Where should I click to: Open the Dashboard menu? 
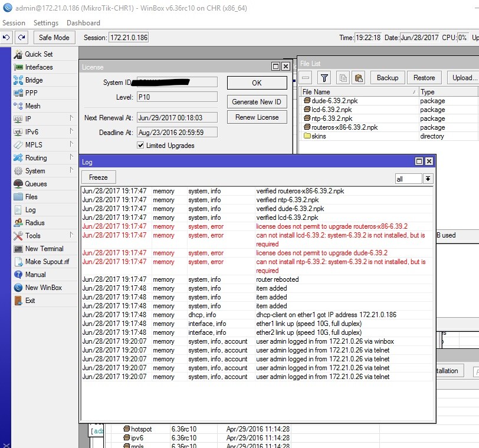[x=84, y=22]
